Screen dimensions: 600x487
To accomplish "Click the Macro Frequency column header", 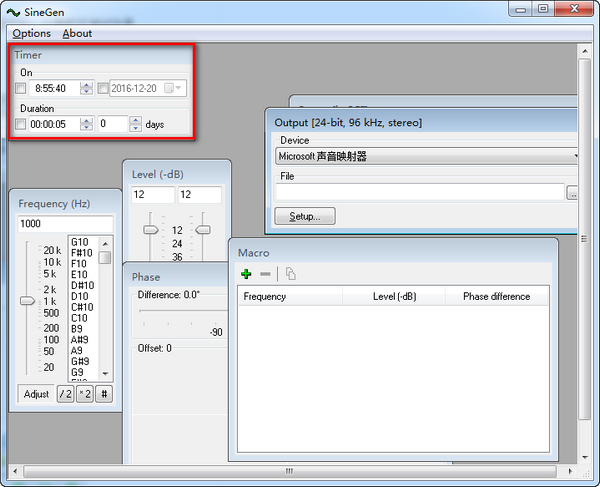I will click(290, 296).
